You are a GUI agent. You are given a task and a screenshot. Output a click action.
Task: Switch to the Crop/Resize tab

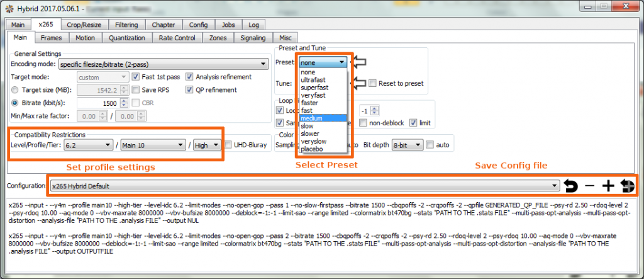84,25
